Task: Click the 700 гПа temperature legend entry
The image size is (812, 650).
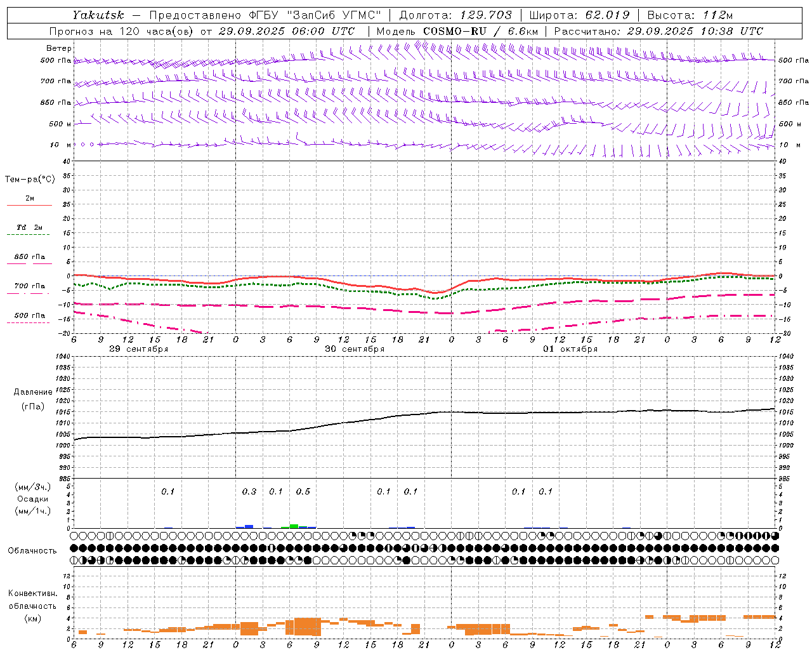Action: (30, 286)
